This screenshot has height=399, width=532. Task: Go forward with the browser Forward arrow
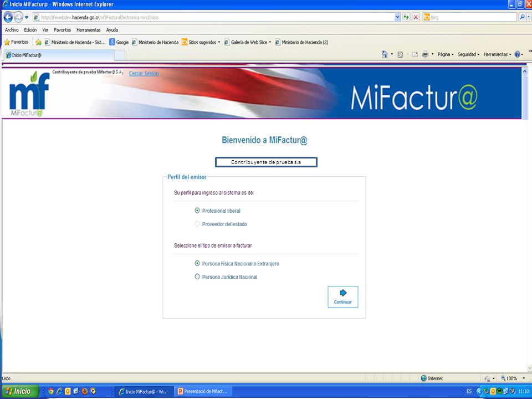click(18, 17)
